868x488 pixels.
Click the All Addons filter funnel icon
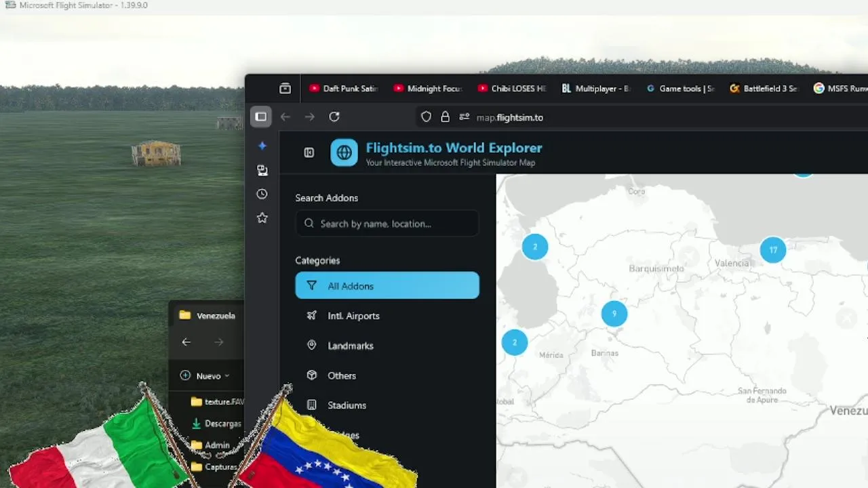point(311,285)
